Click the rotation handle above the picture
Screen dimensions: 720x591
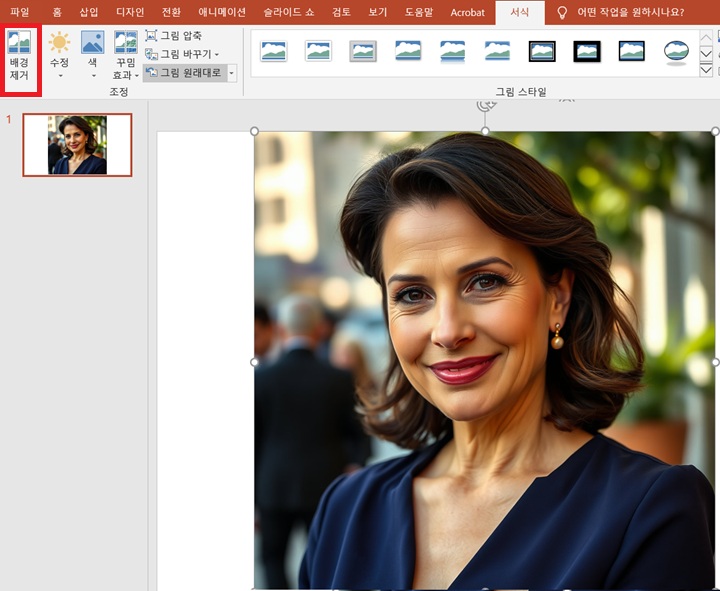click(x=485, y=106)
